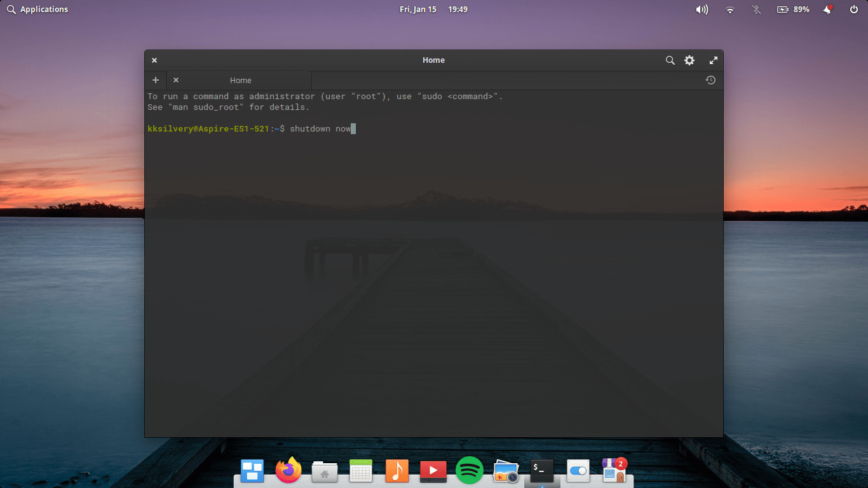Open System Settings switch icon in dock

pyautogui.click(x=578, y=471)
